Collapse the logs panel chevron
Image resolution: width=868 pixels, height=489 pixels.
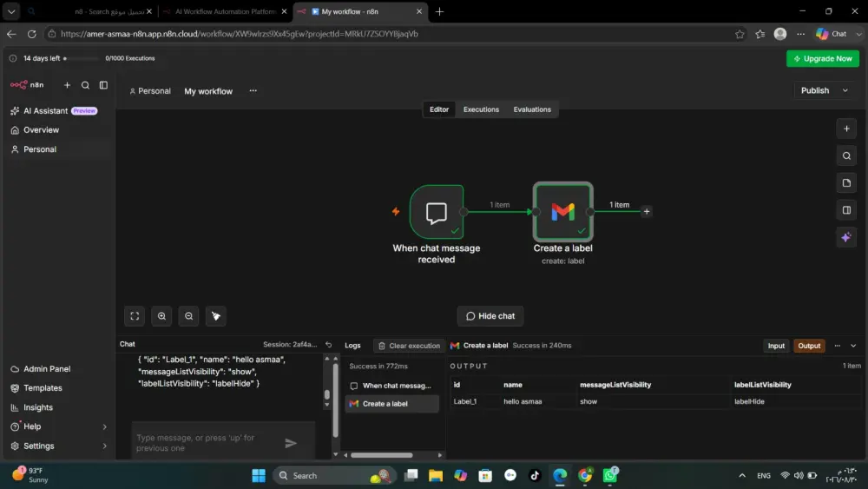pyautogui.click(x=853, y=346)
